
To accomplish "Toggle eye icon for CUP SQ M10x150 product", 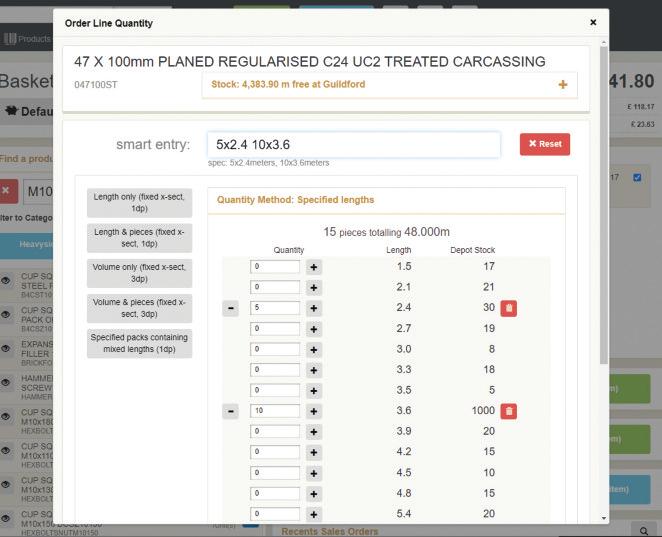I will [x=6, y=518].
